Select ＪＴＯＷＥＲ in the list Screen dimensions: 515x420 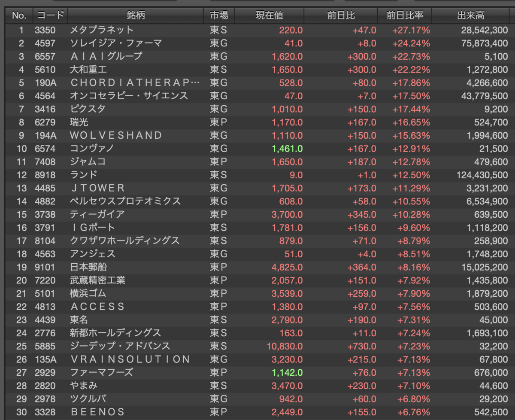(97, 188)
